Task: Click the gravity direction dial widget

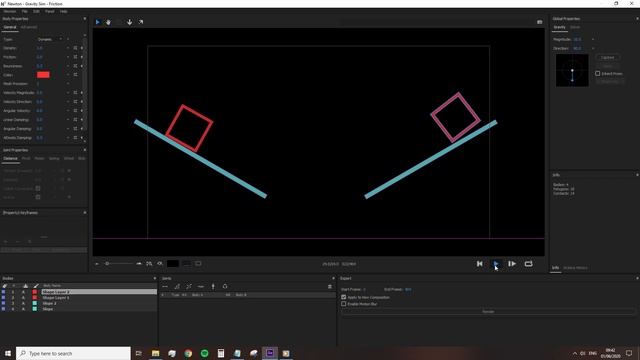Action: pos(572,70)
